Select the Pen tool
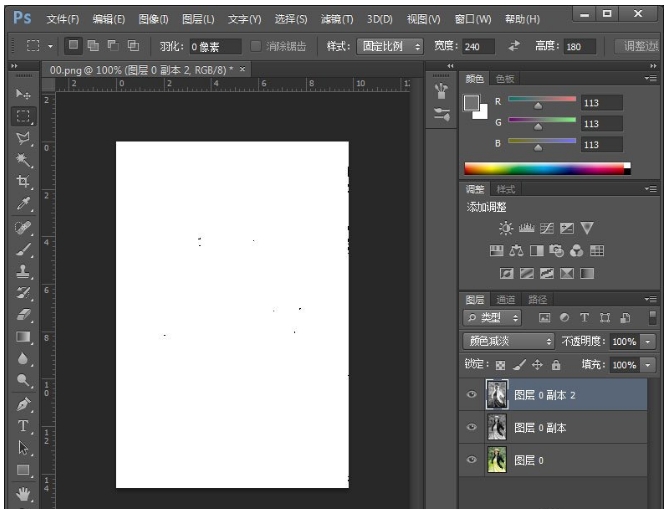Viewport: 669px width, 509px height. click(x=23, y=404)
